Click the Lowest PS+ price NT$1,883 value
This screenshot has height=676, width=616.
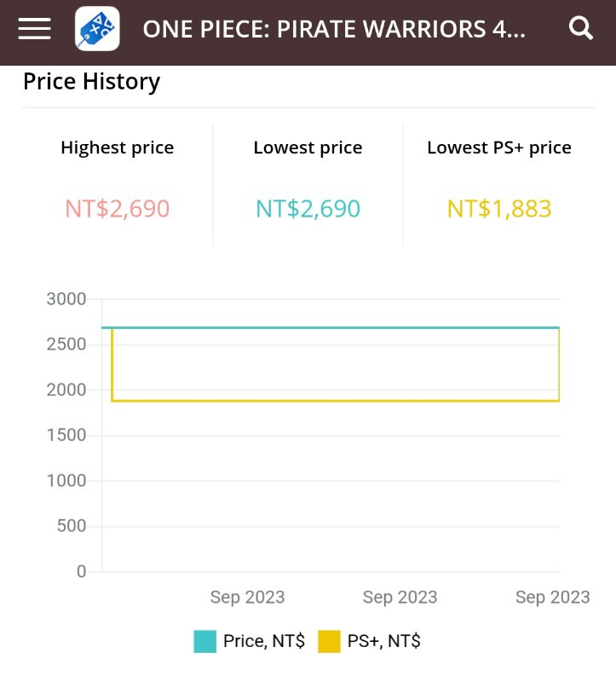(499, 208)
